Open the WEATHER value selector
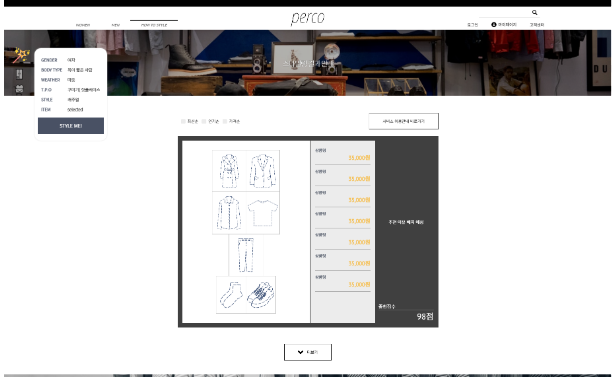This screenshot has width=615, height=377. [x=71, y=80]
